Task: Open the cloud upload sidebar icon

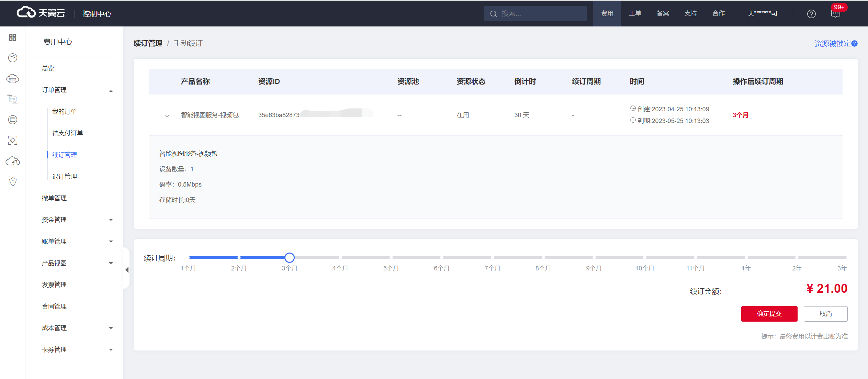Action: (13, 161)
